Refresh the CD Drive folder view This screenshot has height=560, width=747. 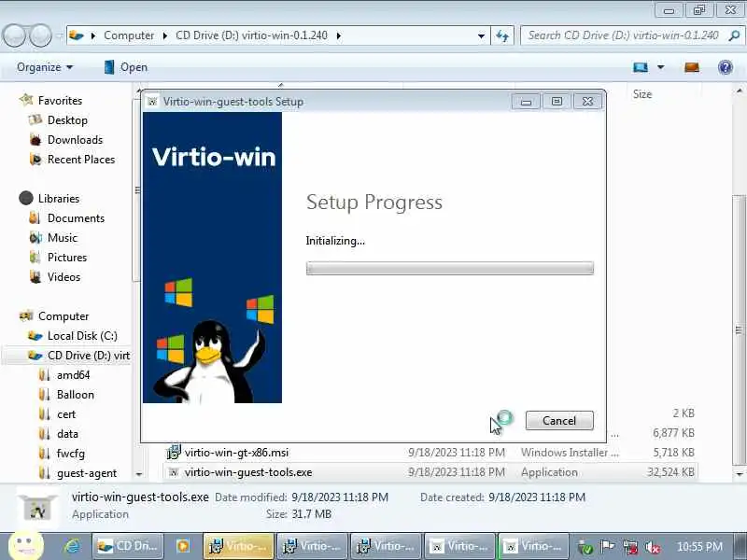coord(502,35)
